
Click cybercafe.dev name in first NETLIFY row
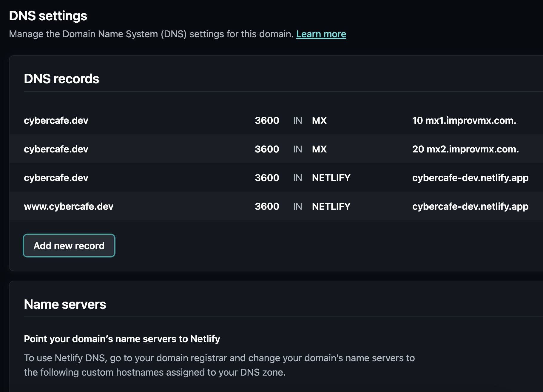point(56,178)
